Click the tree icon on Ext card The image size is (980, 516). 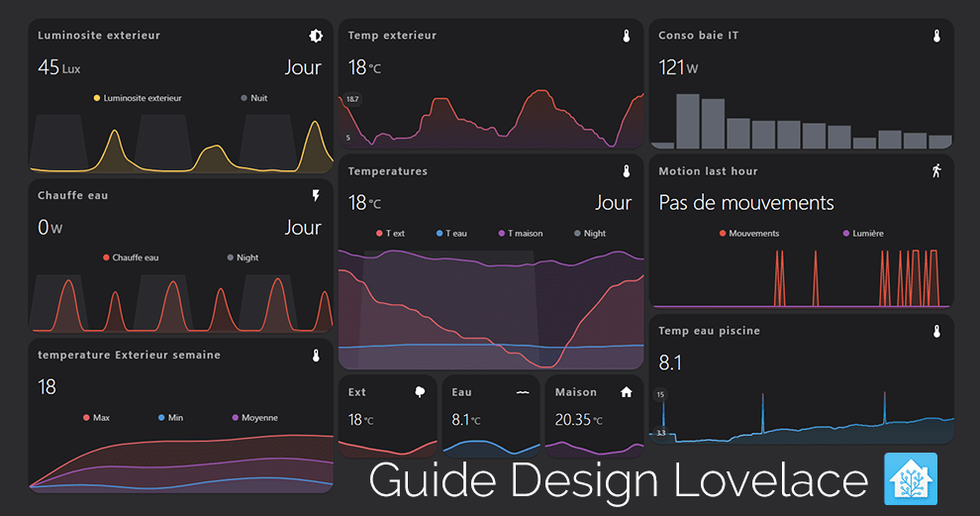click(420, 392)
